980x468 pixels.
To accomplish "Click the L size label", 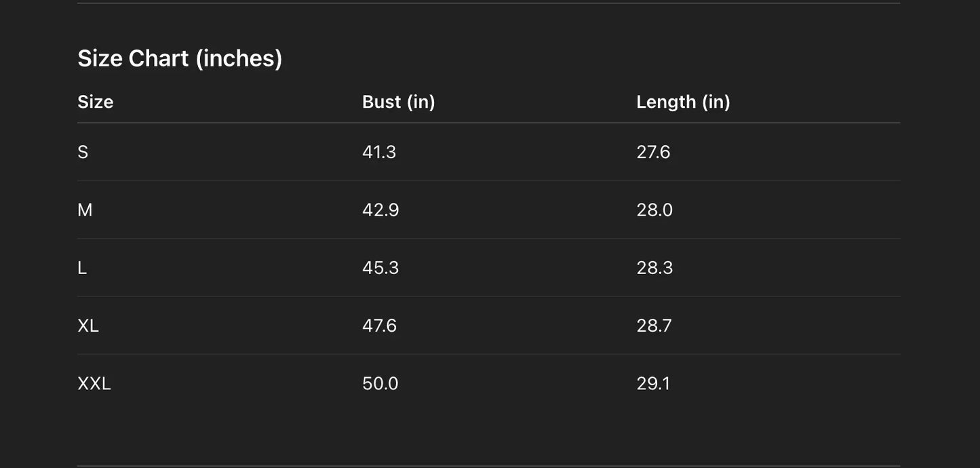I will coord(82,268).
